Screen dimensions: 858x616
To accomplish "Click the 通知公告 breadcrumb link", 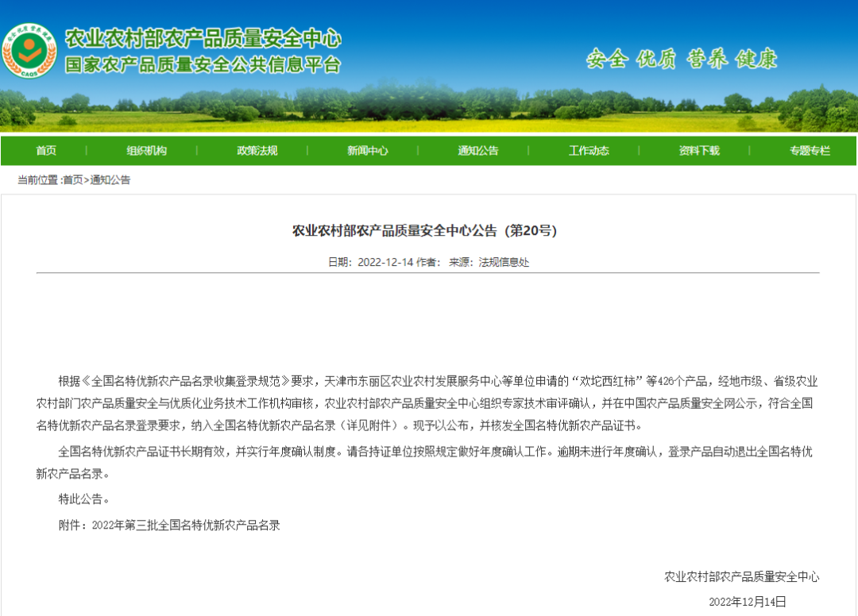I will 110,180.
